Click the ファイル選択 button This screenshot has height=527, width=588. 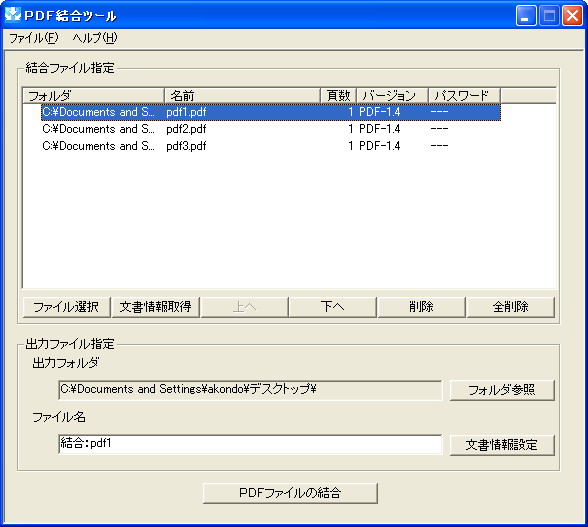[x=66, y=307]
